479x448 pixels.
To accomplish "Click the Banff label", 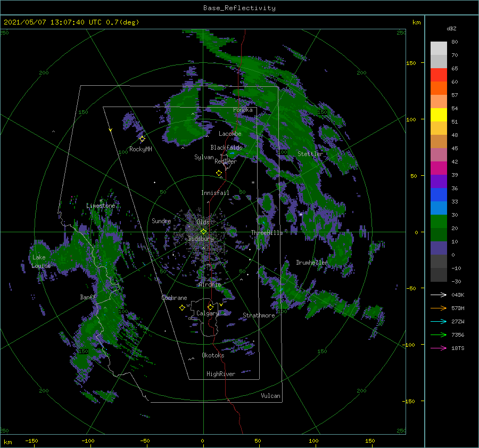I will click(x=88, y=297).
